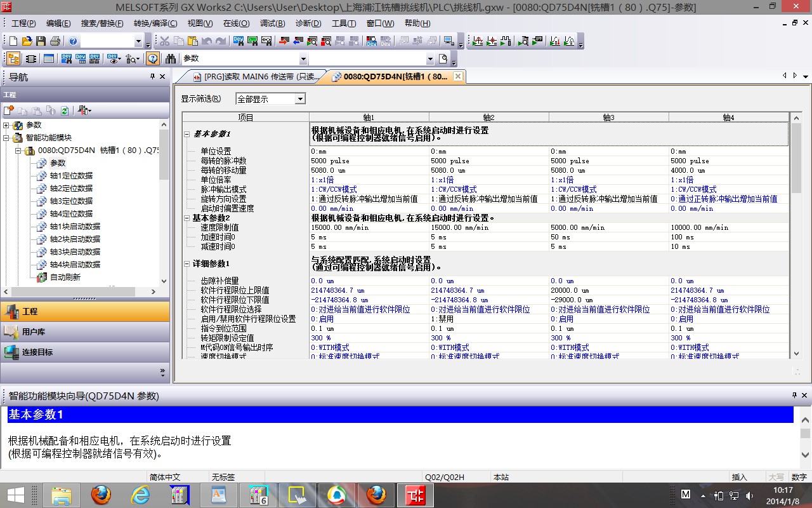812x508 pixels.
Task: Click the Read from PLC icon
Action: pyautogui.click(x=297, y=41)
